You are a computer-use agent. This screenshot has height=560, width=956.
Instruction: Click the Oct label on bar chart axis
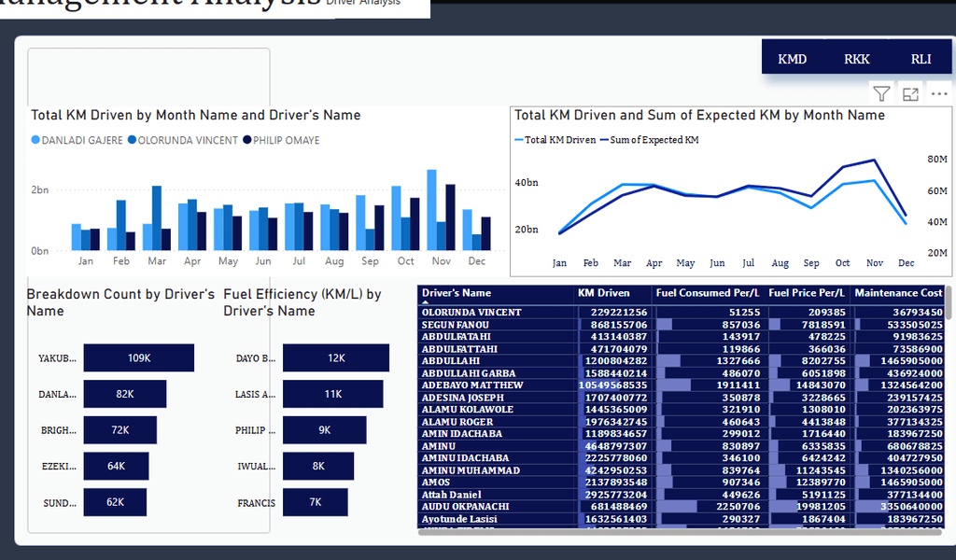(405, 260)
